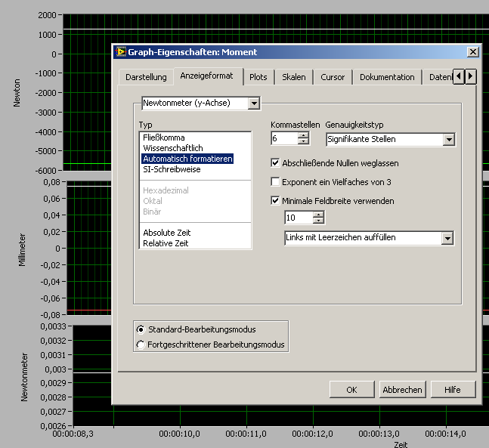This screenshot has width=489, height=448.
Task: Open the Newtonmeter (y-Achse) axis dropdown
Action: coord(253,103)
